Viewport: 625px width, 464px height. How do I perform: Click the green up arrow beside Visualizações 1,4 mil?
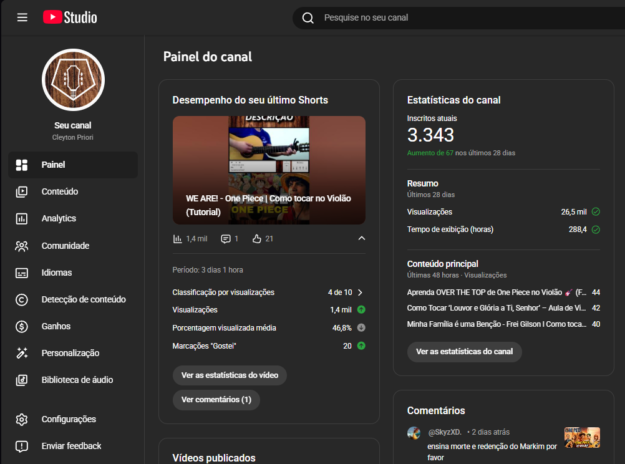361,310
